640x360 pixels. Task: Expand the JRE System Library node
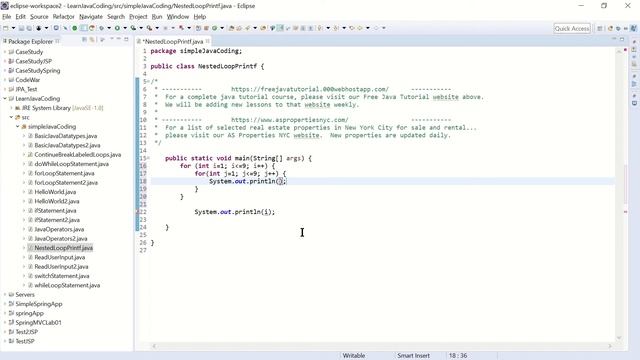[11, 108]
